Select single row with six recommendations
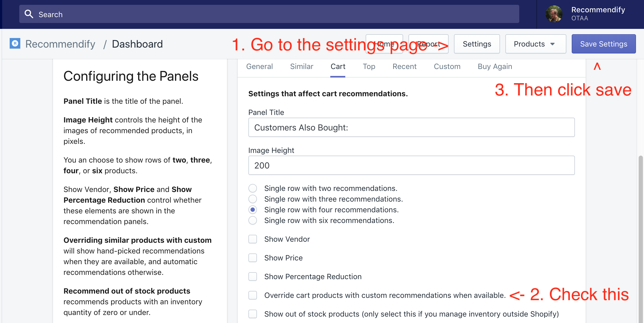 tap(252, 221)
